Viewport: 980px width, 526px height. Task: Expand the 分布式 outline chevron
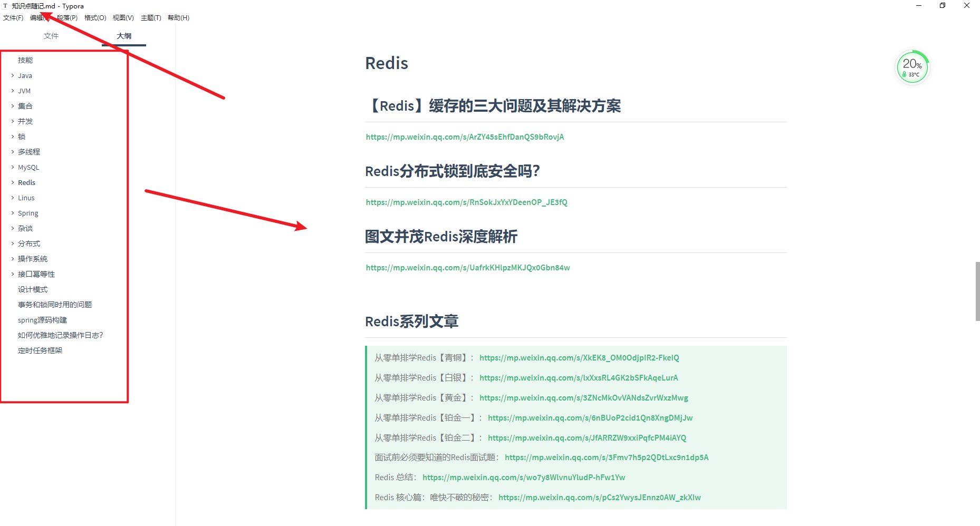[13, 243]
